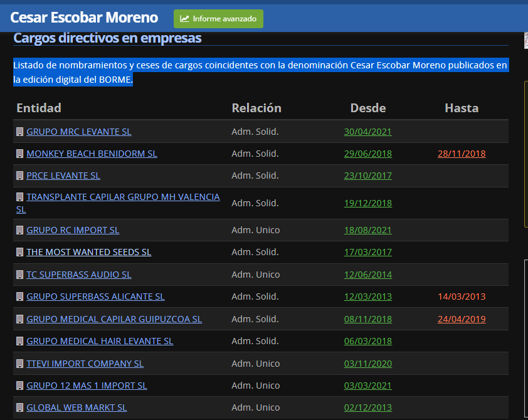Open the TC SUPERBASS AUDIO SL link
This screenshot has height=420, width=528.
(x=79, y=275)
